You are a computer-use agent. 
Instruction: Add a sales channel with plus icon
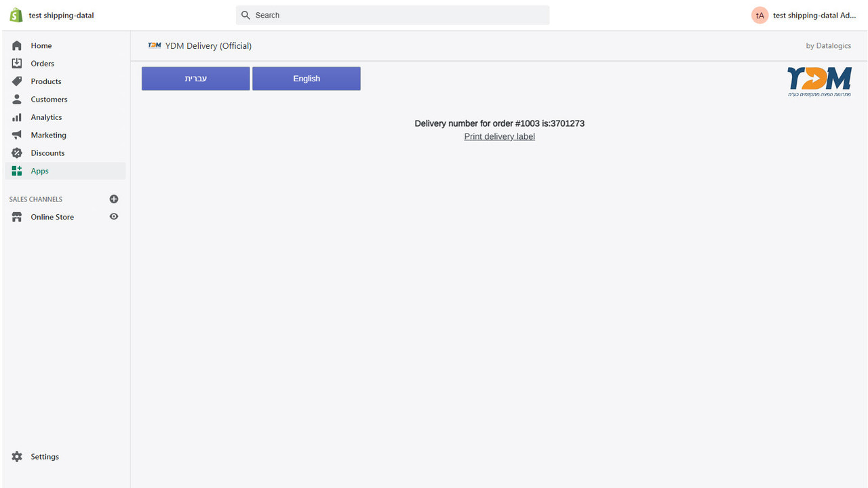click(114, 199)
